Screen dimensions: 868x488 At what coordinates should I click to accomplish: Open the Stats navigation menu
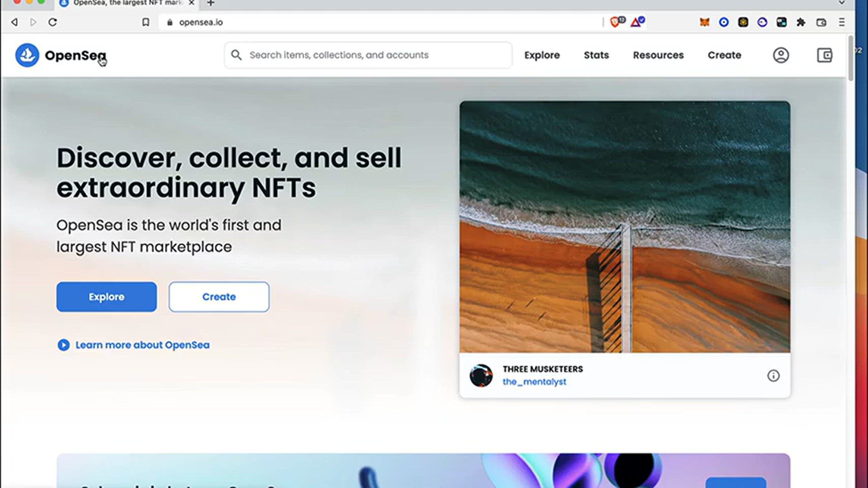click(x=596, y=55)
